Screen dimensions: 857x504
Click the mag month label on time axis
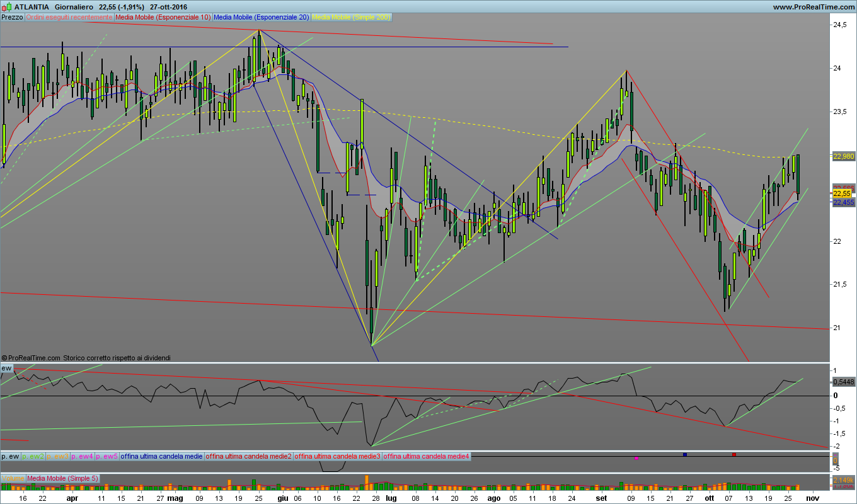pos(176,498)
